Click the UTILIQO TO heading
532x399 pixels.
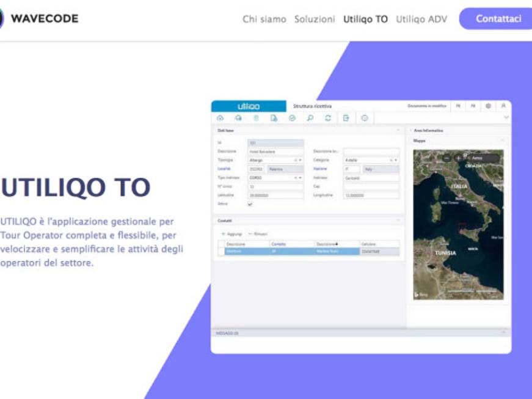tap(75, 188)
